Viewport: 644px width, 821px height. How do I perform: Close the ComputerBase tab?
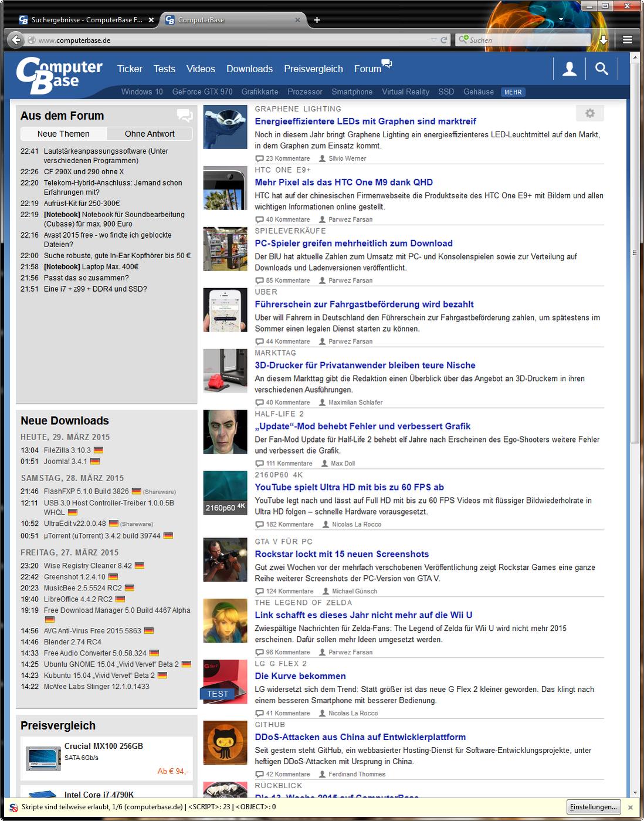coord(297,20)
